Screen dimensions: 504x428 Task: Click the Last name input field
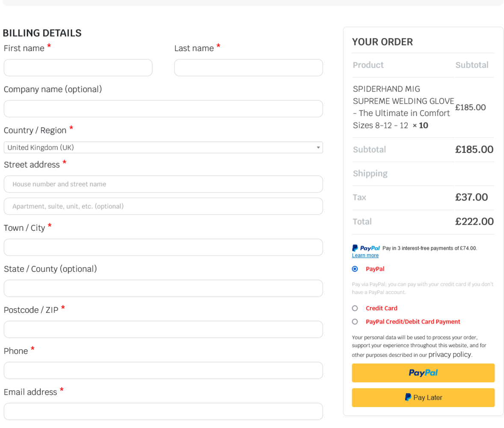[248, 68]
